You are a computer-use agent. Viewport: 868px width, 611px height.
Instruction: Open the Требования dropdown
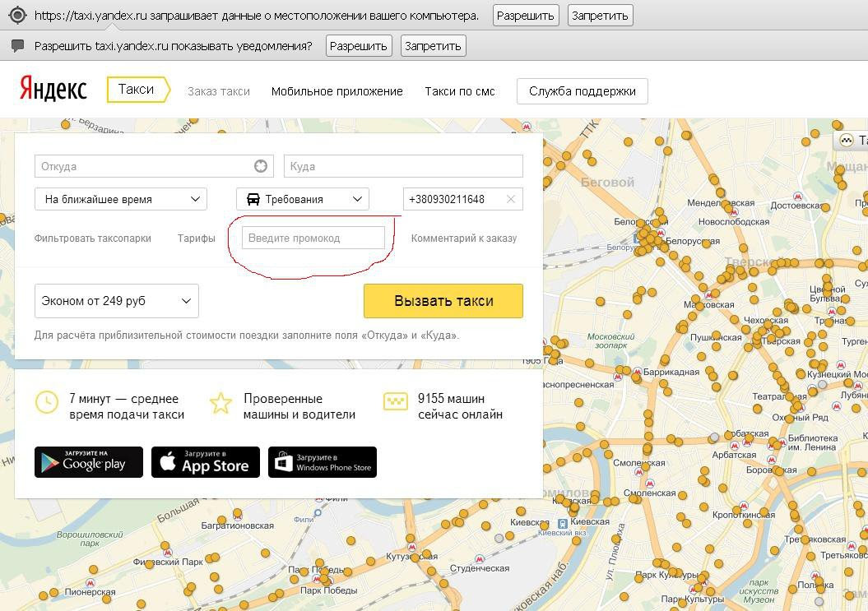tap(302, 199)
